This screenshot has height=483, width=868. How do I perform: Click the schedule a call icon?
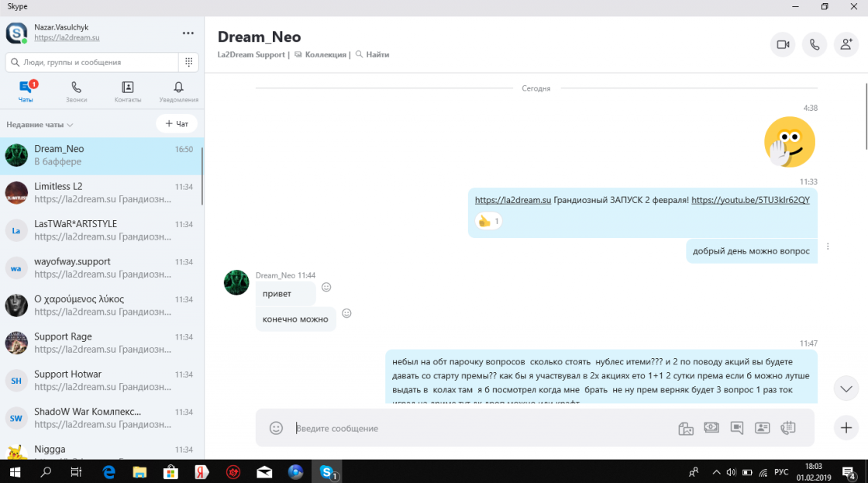click(x=788, y=428)
